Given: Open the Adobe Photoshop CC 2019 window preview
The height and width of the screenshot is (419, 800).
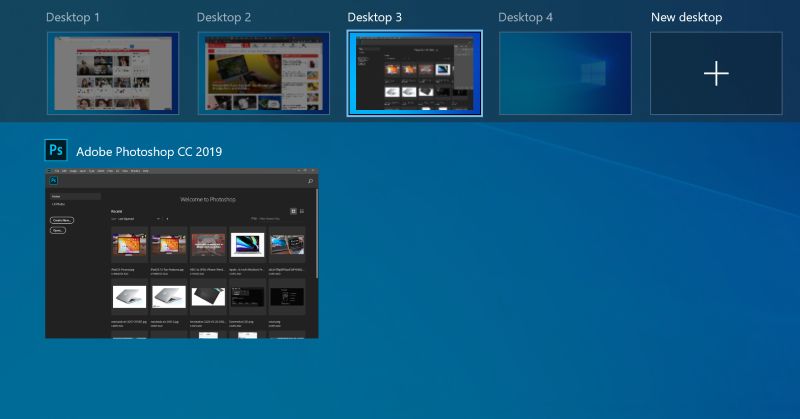Looking at the screenshot, I should tap(182, 253).
